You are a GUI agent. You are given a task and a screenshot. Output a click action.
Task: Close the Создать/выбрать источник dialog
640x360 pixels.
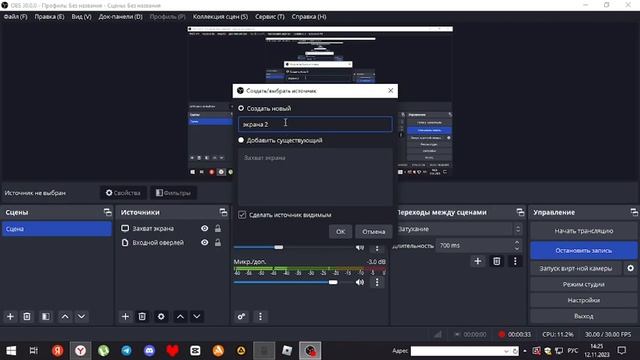[391, 91]
